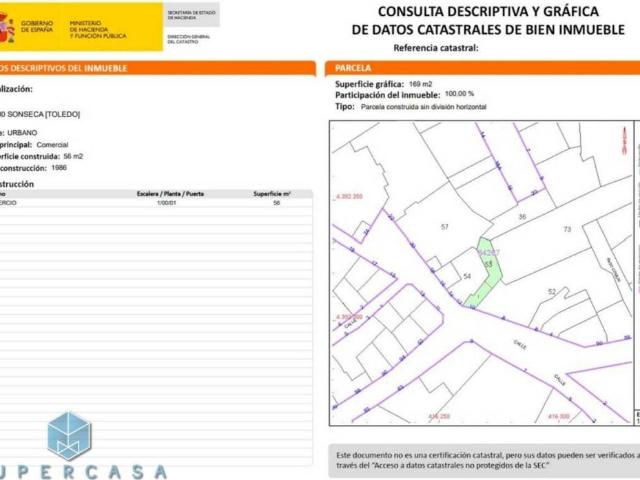This screenshot has height=480, width=640.
Task: Click the orange 'DESCRIPTIVOS DEL INMUEBLE' section header
Action: (157, 68)
